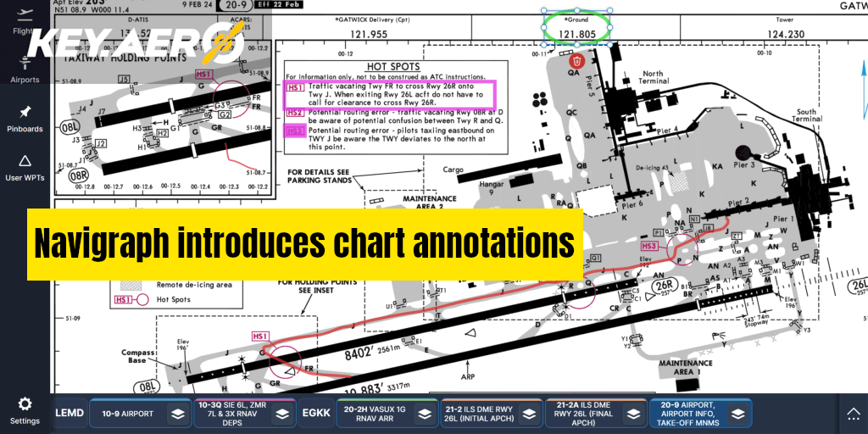Open layers icon on 21-2A ILS DME tab

(x=634, y=414)
